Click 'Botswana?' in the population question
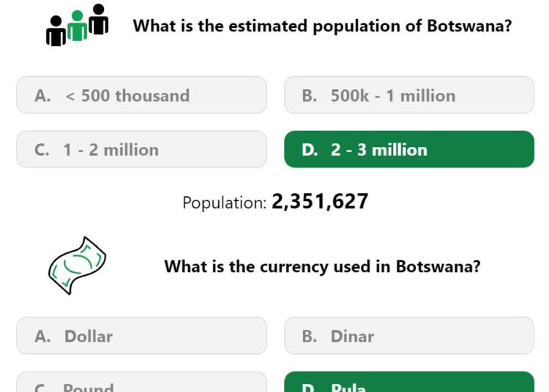Screen dimensions: 549x392 point(469,26)
